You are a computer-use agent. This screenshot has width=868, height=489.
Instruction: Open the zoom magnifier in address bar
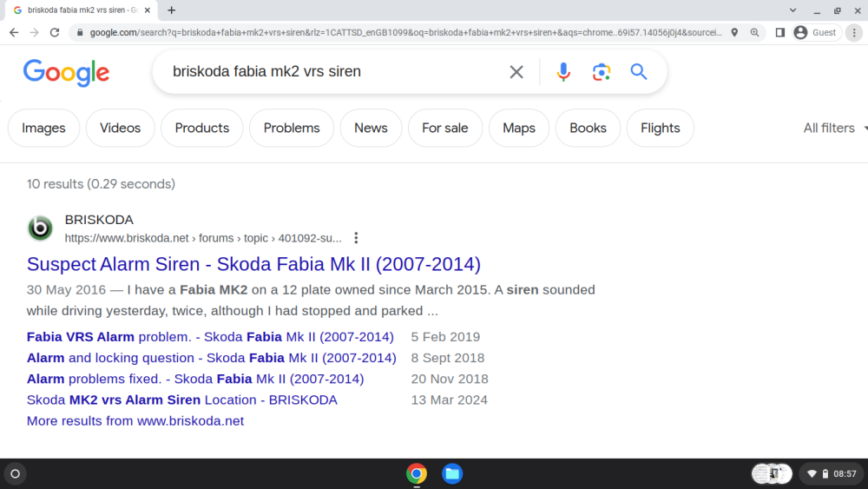754,33
